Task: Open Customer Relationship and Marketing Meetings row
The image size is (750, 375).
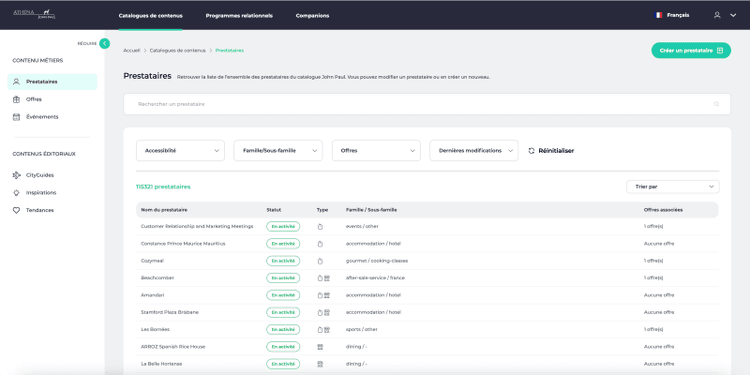Action: coord(427,227)
